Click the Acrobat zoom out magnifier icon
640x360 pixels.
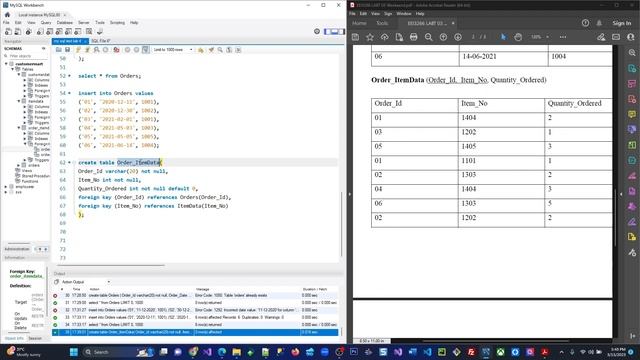click(428, 37)
